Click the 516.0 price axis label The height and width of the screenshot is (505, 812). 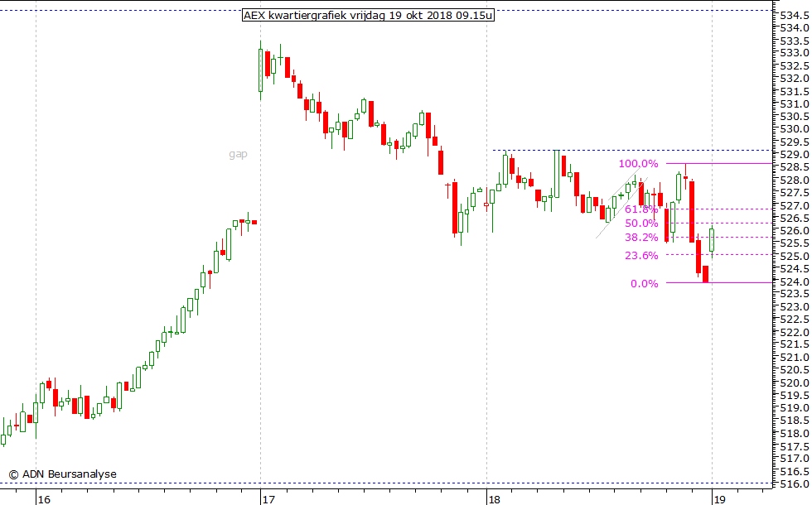[x=795, y=484]
